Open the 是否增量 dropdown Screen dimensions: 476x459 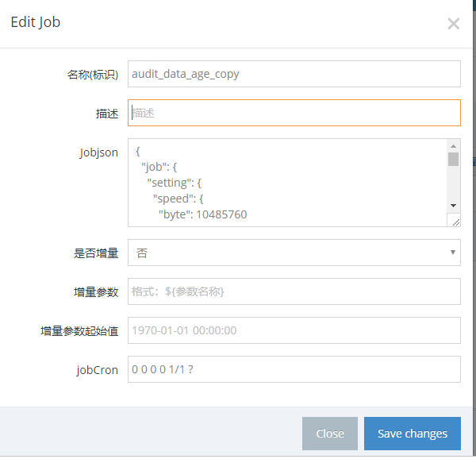click(x=294, y=253)
